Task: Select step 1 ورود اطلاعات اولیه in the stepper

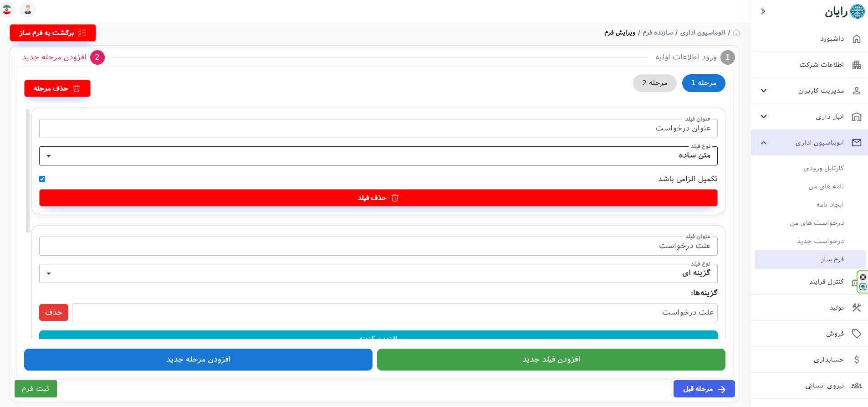Action: [x=695, y=57]
